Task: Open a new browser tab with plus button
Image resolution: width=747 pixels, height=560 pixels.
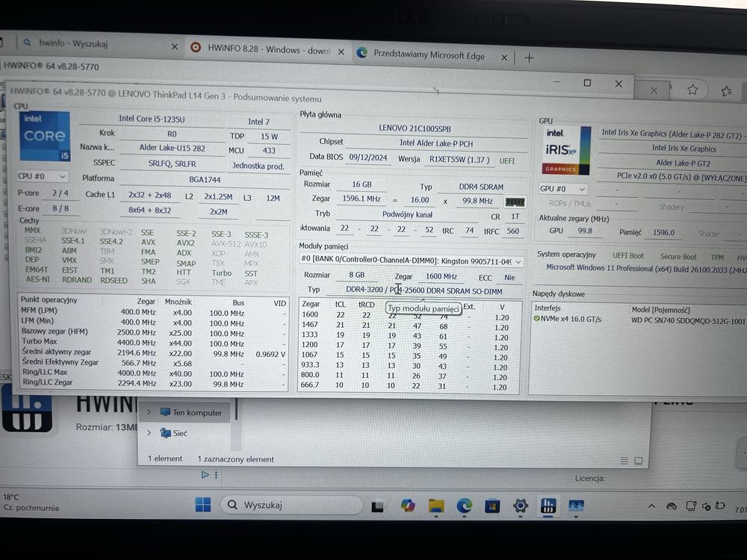Action: (x=529, y=58)
